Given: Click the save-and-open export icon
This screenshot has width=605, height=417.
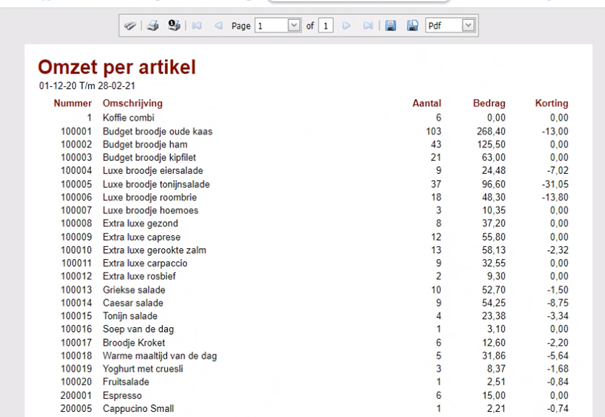Looking at the screenshot, I should pyautogui.click(x=412, y=26).
